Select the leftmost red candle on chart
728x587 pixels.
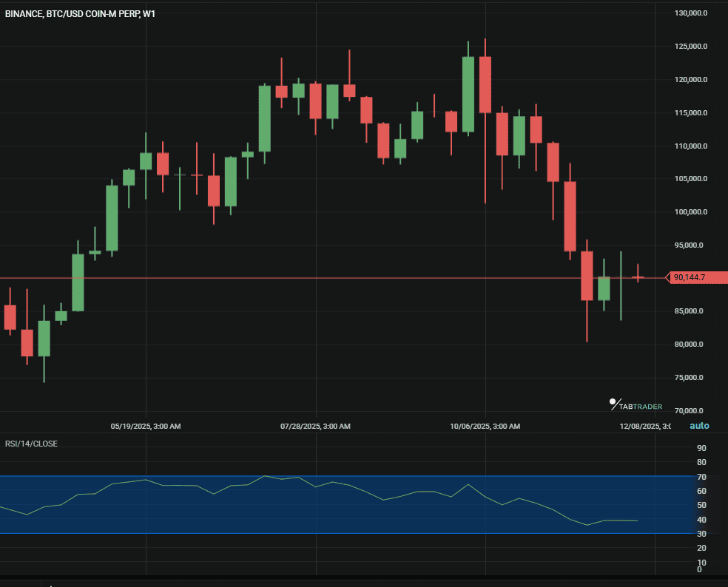(10, 317)
